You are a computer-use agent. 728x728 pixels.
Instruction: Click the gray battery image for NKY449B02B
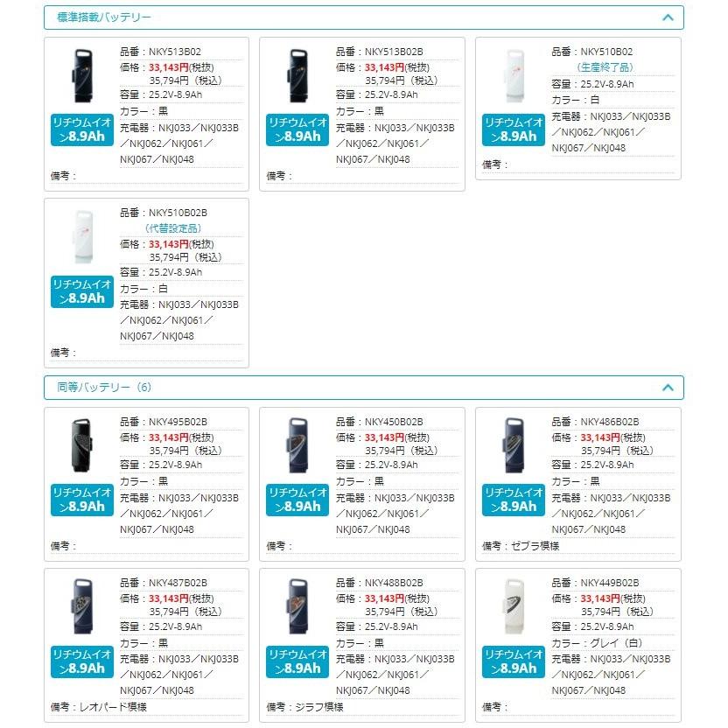[x=514, y=607]
